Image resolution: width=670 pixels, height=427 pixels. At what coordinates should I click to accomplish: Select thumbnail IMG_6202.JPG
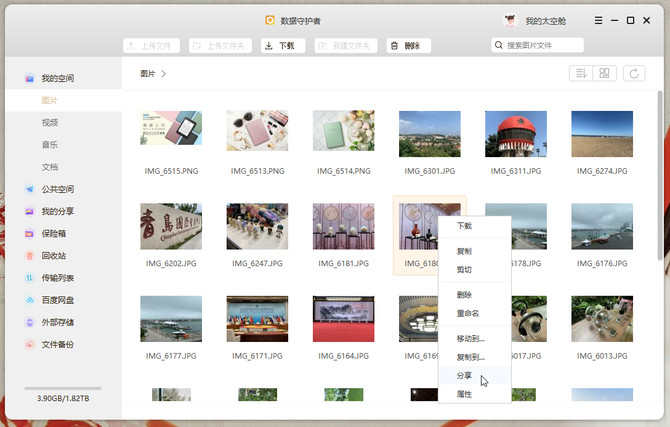(x=171, y=227)
